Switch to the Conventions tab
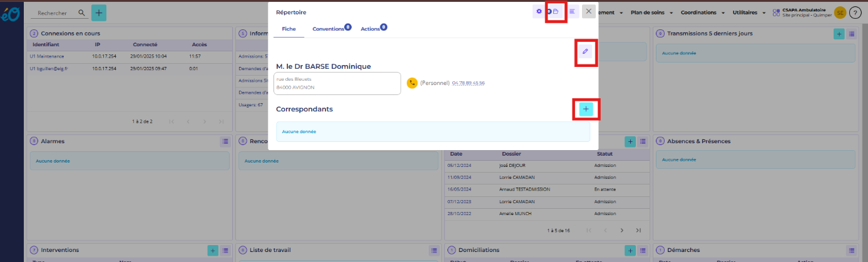 click(329, 29)
